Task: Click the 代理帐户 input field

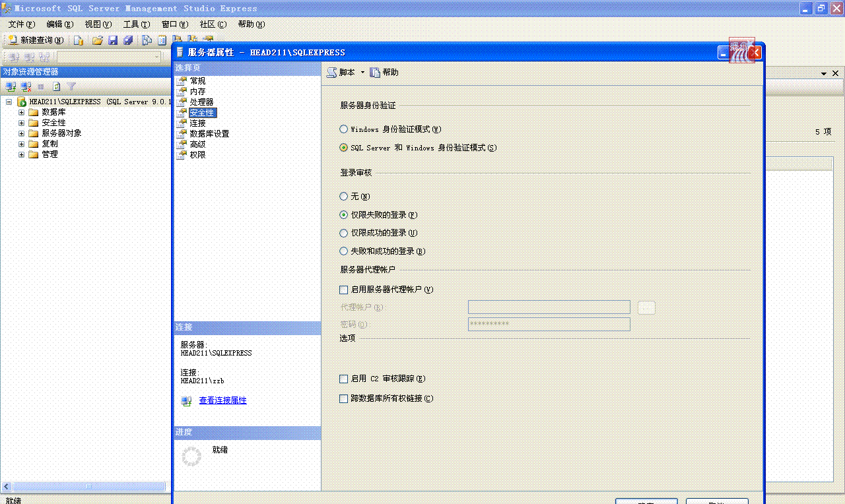Action: [549, 307]
